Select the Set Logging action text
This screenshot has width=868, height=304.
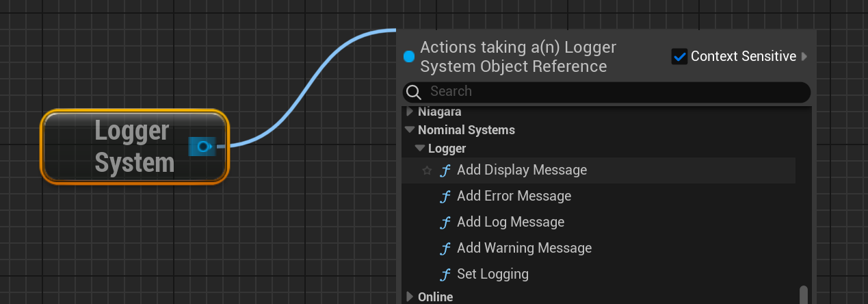click(492, 275)
